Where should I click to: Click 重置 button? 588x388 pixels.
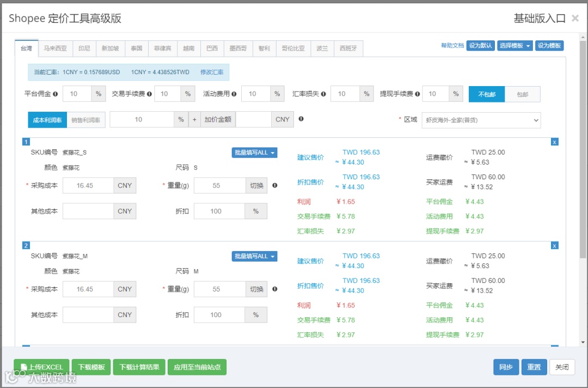pyautogui.click(x=534, y=367)
